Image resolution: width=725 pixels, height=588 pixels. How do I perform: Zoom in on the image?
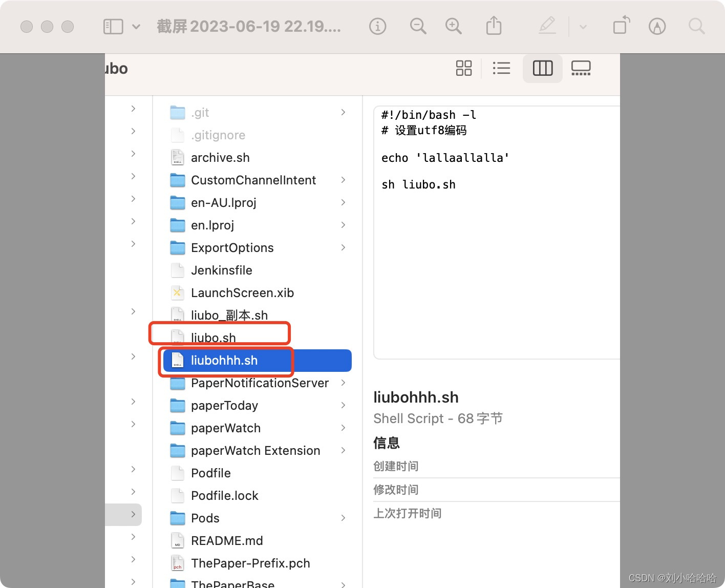pyautogui.click(x=454, y=26)
